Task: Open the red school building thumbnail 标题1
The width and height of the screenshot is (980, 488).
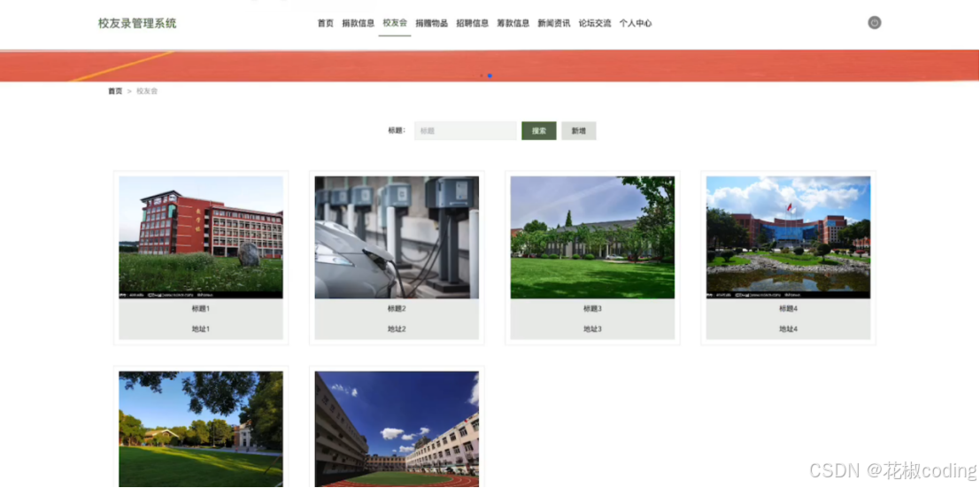Action: pyautogui.click(x=201, y=237)
